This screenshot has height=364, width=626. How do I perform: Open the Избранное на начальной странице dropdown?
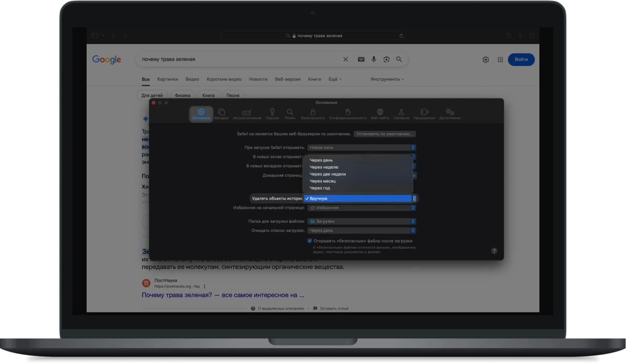[x=362, y=208]
